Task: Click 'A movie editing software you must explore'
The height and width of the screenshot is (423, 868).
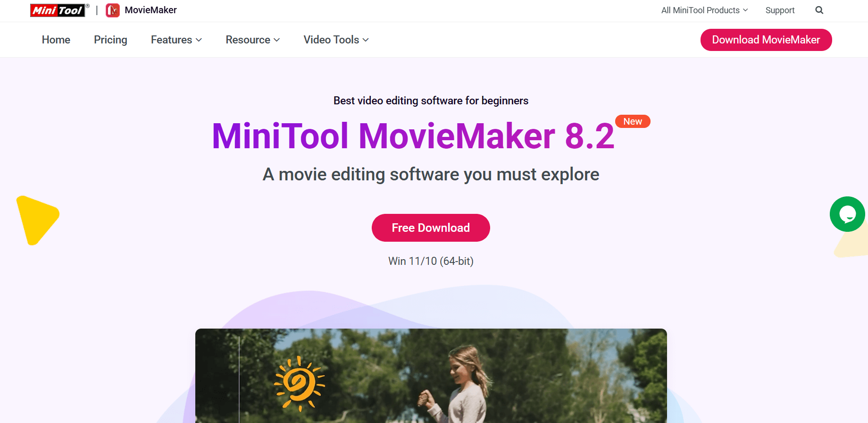Action: [x=431, y=175]
